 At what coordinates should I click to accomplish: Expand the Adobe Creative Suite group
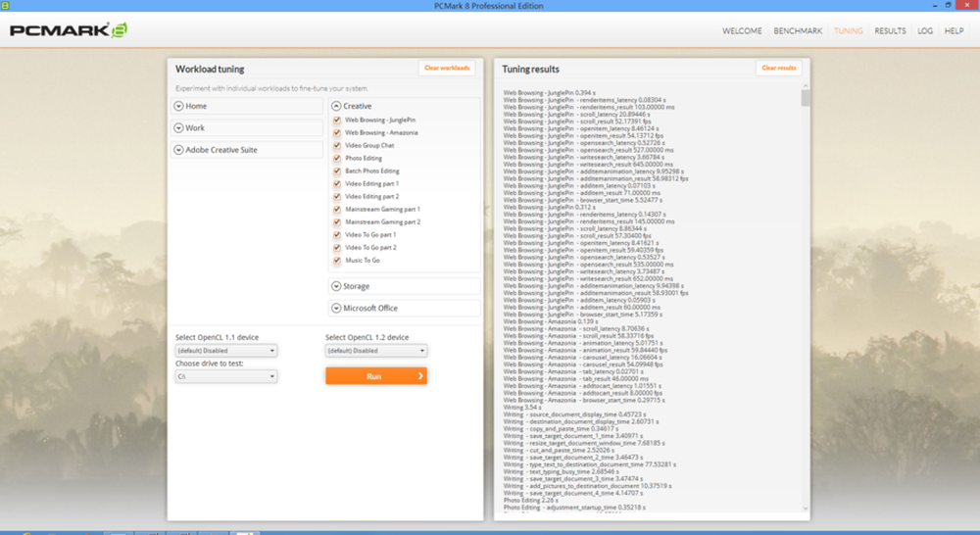pos(247,150)
